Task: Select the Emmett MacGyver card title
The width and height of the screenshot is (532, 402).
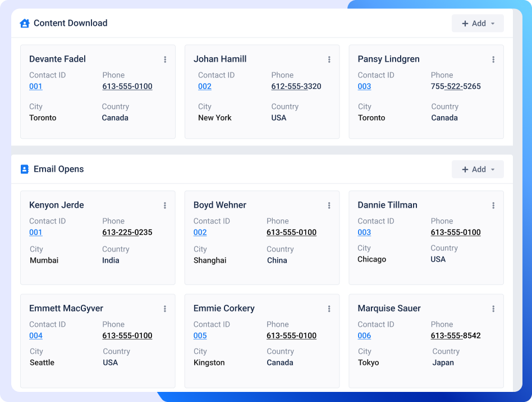Action: [x=66, y=308]
